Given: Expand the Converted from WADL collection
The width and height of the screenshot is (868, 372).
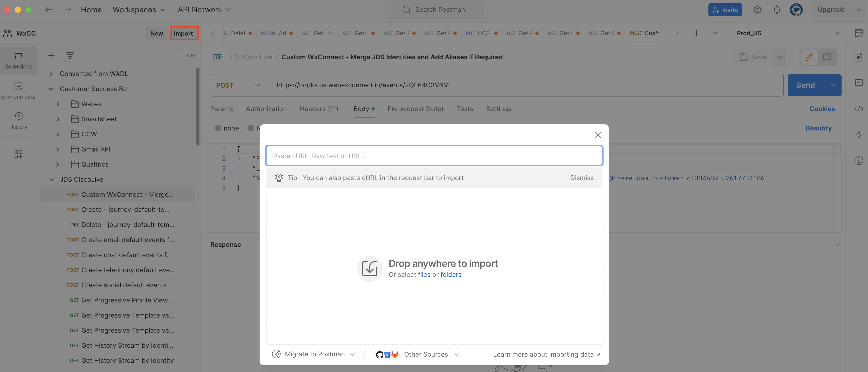Looking at the screenshot, I should tap(51, 73).
